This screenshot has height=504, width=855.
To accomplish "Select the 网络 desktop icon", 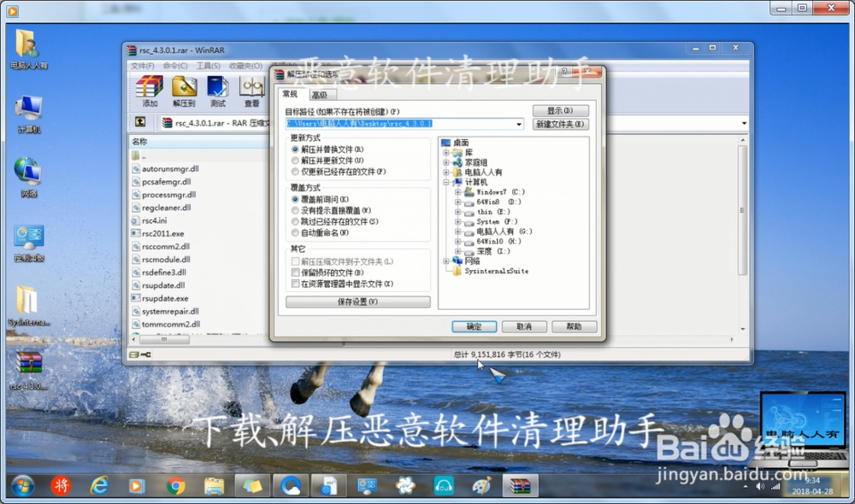I will 28,178.
